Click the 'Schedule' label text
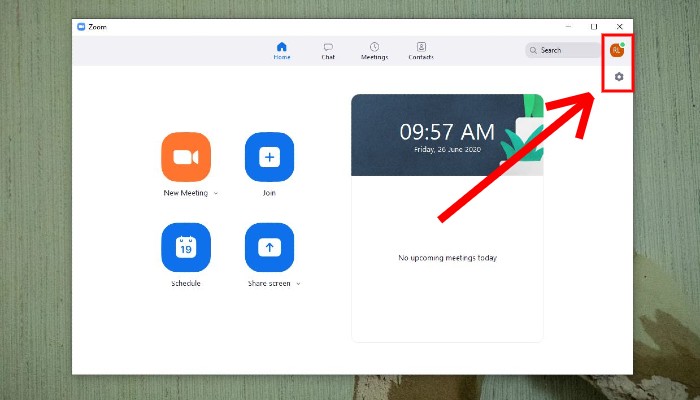Viewport: 700px width, 400px height. [186, 283]
